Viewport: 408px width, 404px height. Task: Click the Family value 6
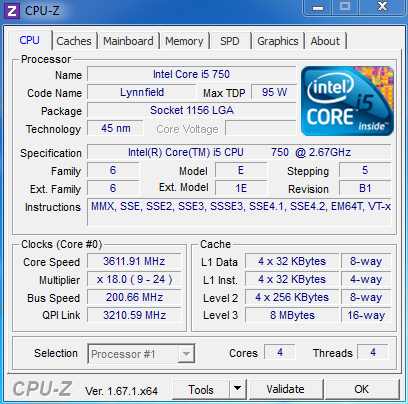pos(113,170)
